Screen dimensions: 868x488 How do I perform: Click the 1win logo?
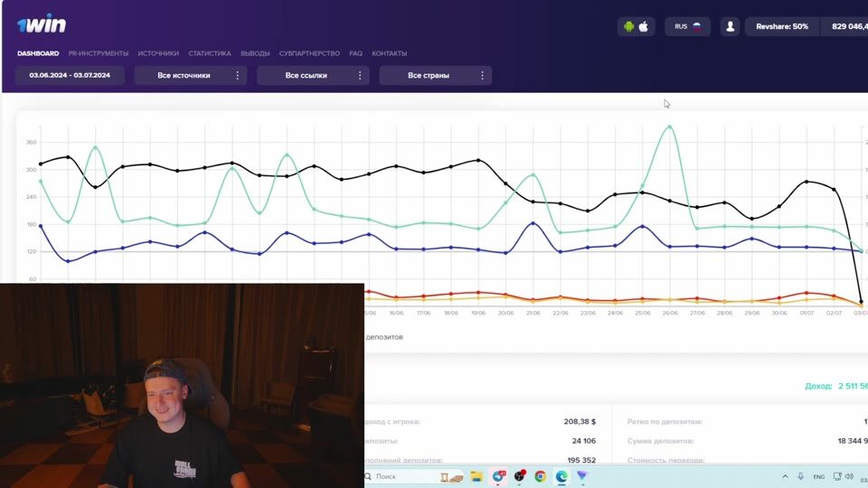pyautogui.click(x=42, y=24)
